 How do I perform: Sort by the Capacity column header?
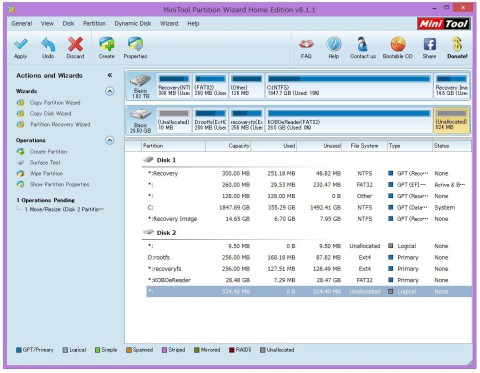click(228, 146)
